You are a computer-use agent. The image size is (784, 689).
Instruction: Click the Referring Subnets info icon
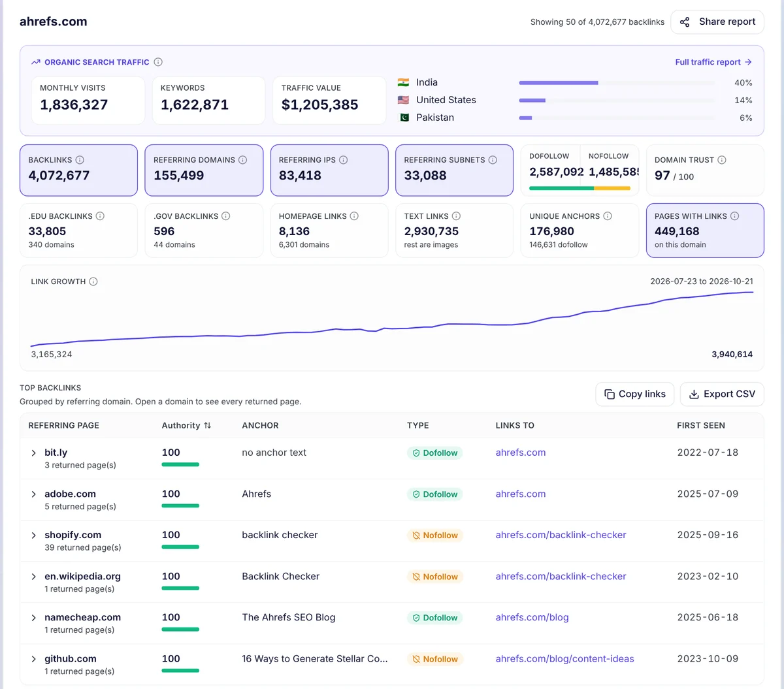493,160
